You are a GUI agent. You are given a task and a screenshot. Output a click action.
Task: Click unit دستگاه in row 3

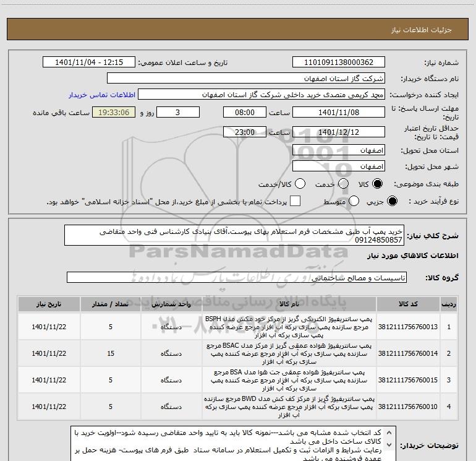tap(171, 380)
